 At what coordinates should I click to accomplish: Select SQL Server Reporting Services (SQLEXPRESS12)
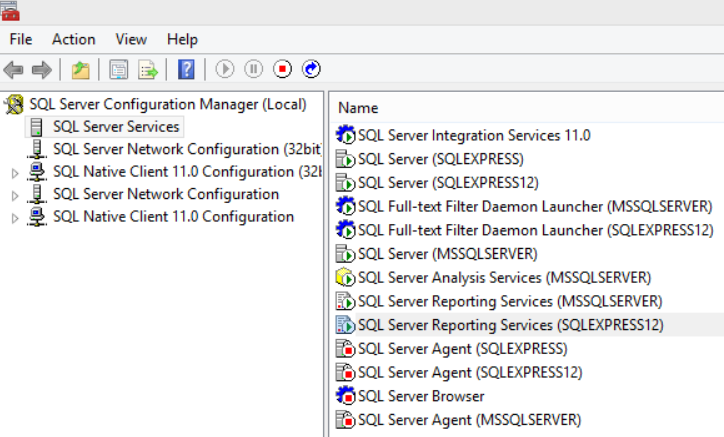coord(511,325)
